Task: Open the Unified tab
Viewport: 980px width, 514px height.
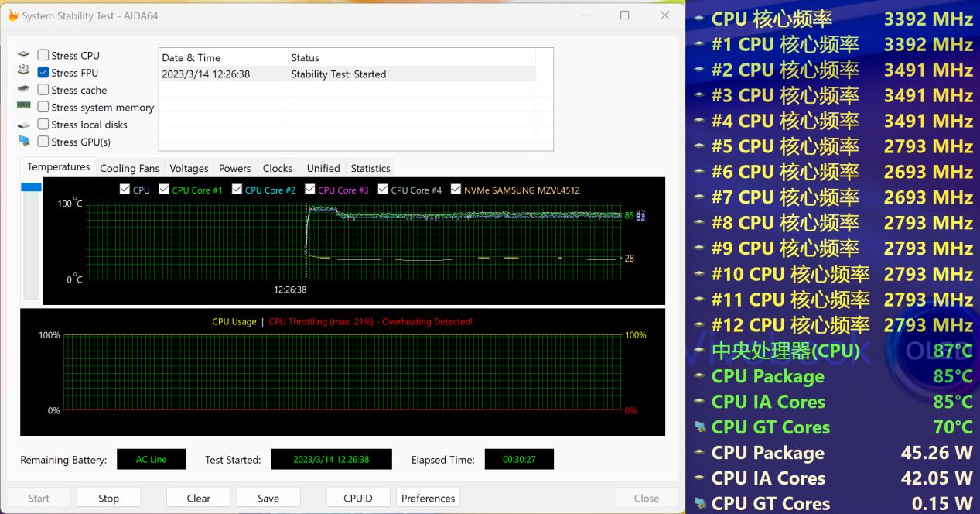Action: point(323,168)
